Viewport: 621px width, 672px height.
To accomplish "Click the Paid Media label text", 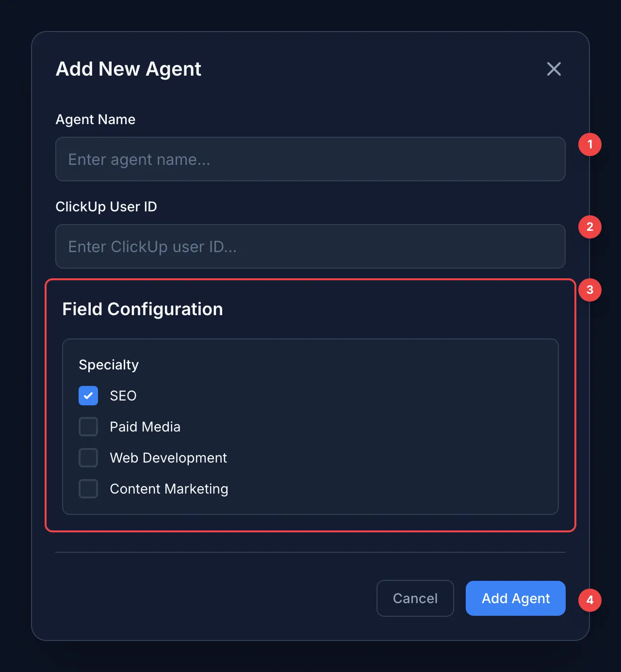I will 145,427.
